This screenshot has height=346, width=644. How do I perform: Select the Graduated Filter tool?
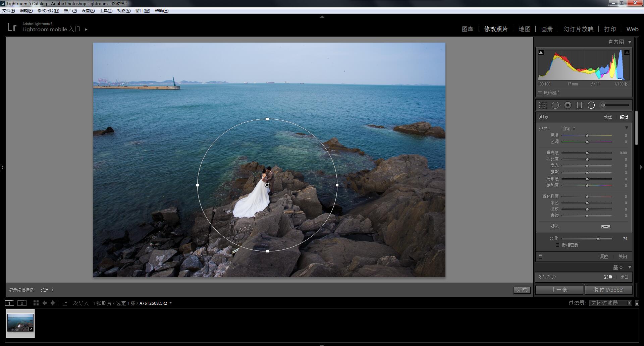pyautogui.click(x=579, y=105)
